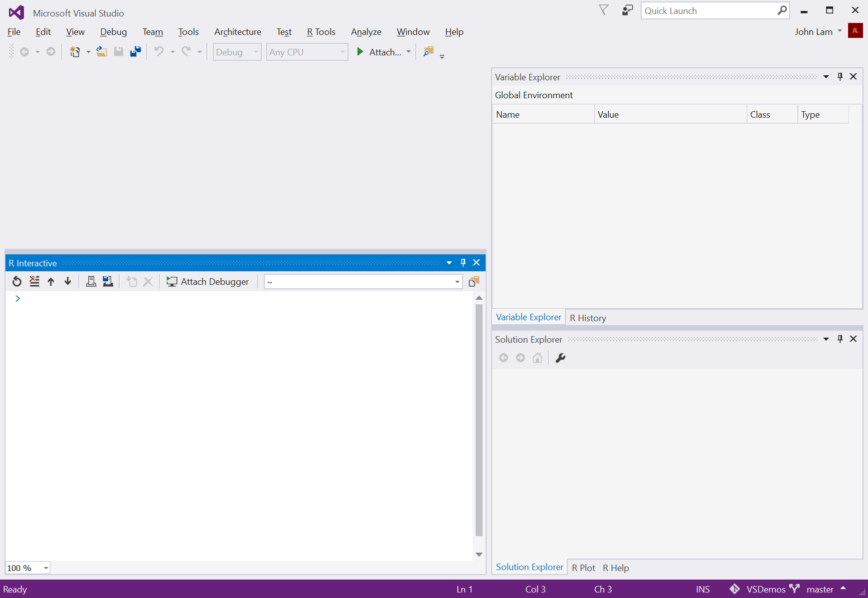This screenshot has width=868, height=598.
Task: Click Solution Explorer Home icon
Action: (x=537, y=358)
